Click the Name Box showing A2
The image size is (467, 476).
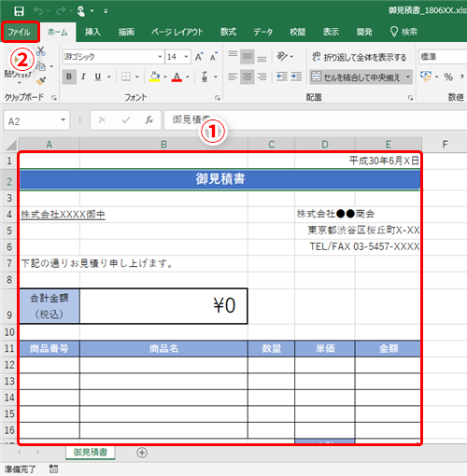(x=31, y=120)
